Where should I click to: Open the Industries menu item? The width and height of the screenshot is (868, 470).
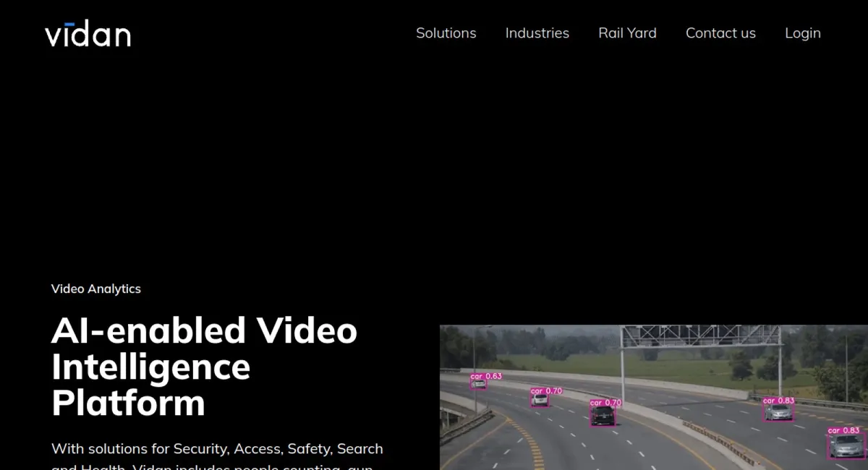click(x=537, y=33)
